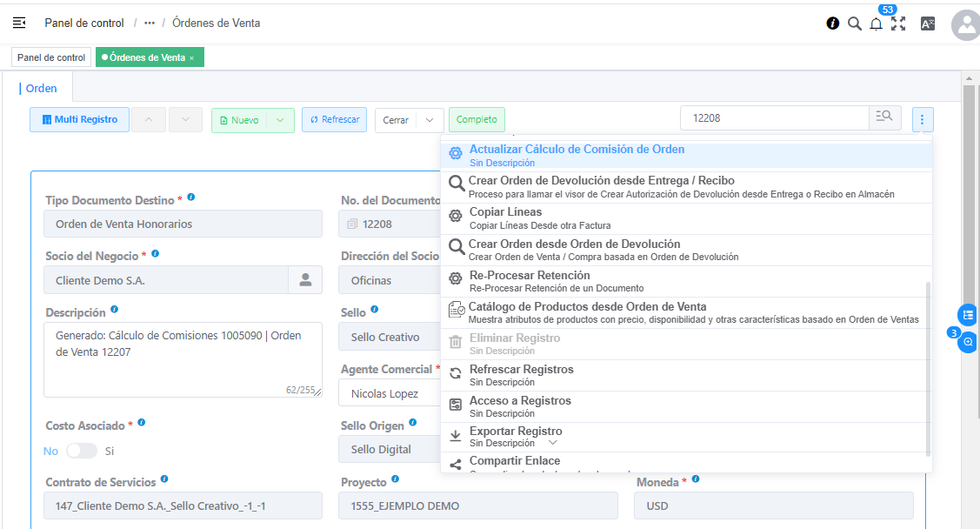
Task: Click the Multi Registro button
Action: coord(79,120)
